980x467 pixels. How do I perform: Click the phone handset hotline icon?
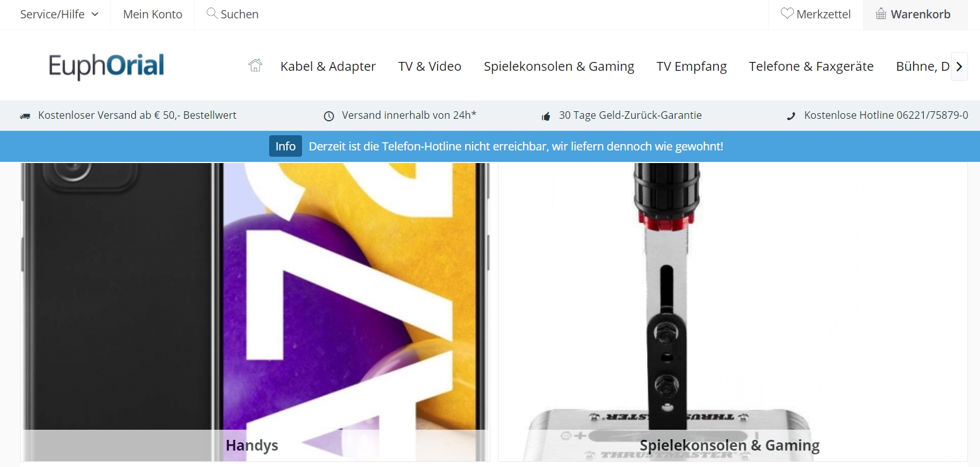pos(790,116)
